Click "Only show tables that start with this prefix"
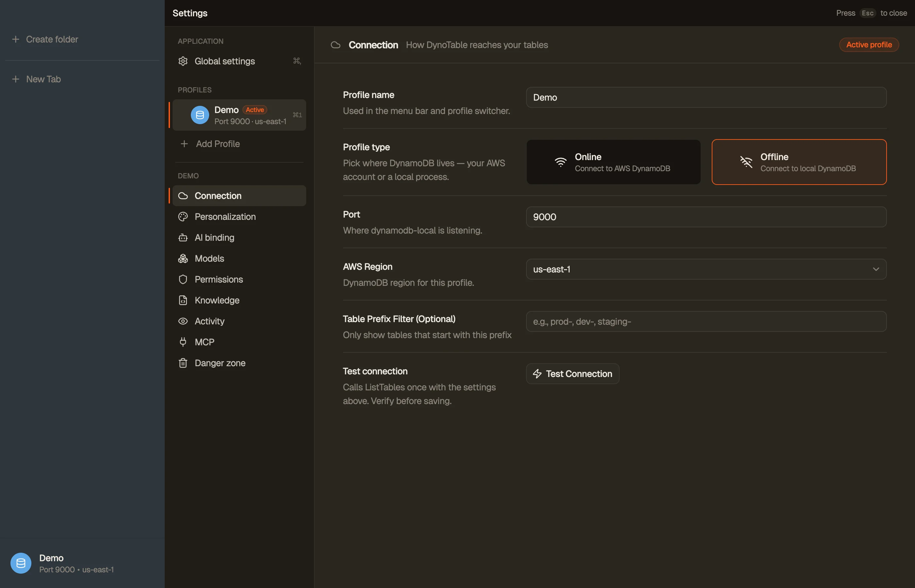Viewport: 915px width, 588px height. coord(427,335)
